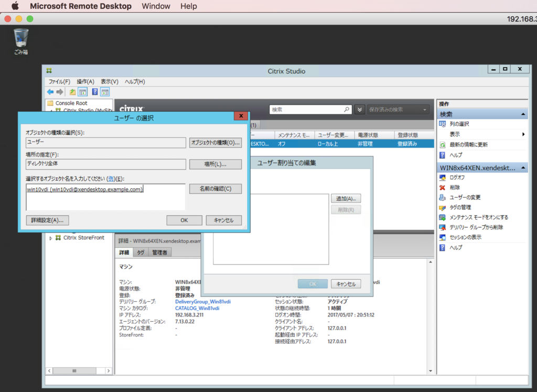Click the back arrow in Citrix Studio toolbar
The height and width of the screenshot is (392, 537).
(50, 92)
